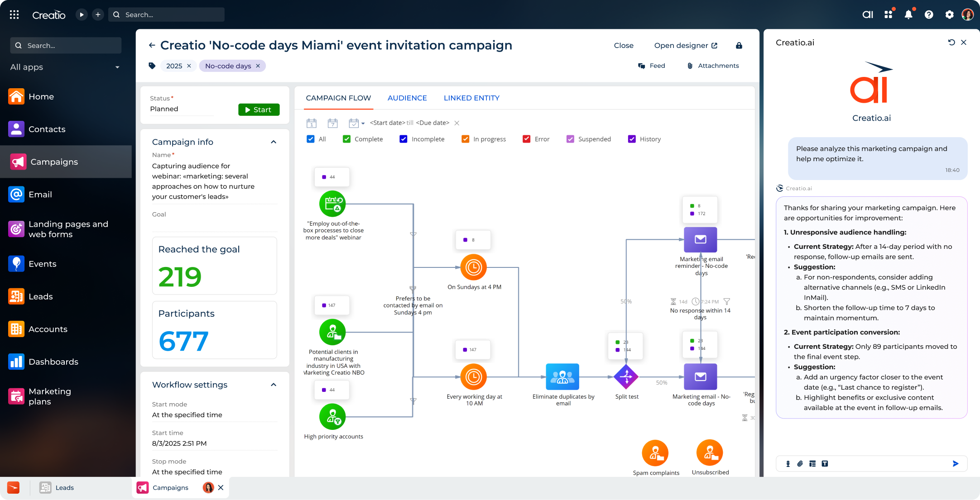Open Landing pages and web forms

[68, 229]
